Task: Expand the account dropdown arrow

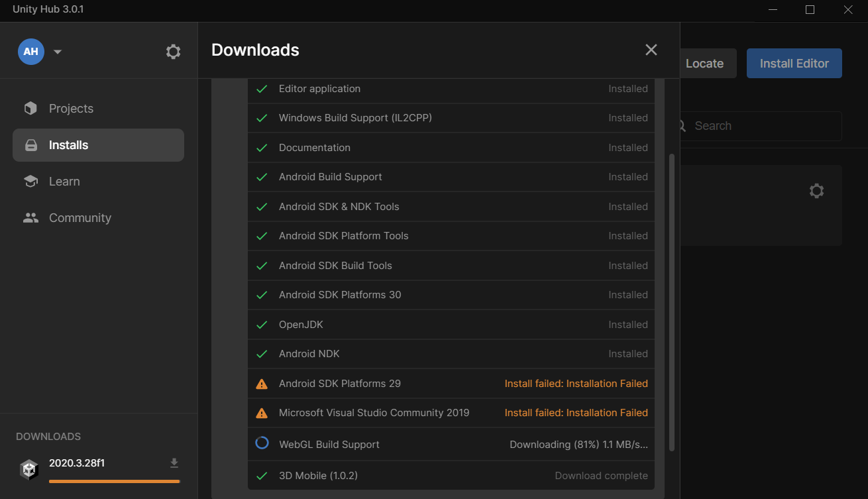Action: pos(58,52)
